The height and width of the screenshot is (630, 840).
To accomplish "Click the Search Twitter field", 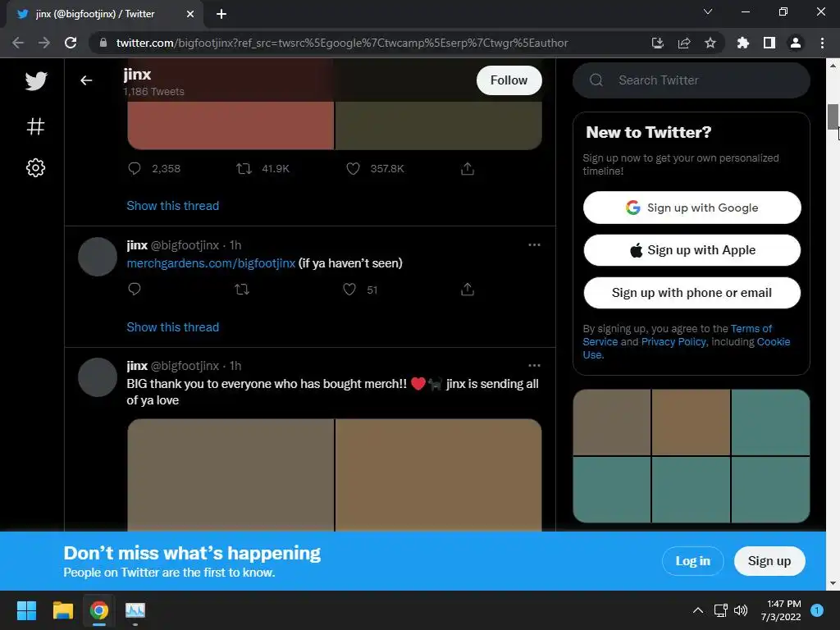I will click(691, 80).
